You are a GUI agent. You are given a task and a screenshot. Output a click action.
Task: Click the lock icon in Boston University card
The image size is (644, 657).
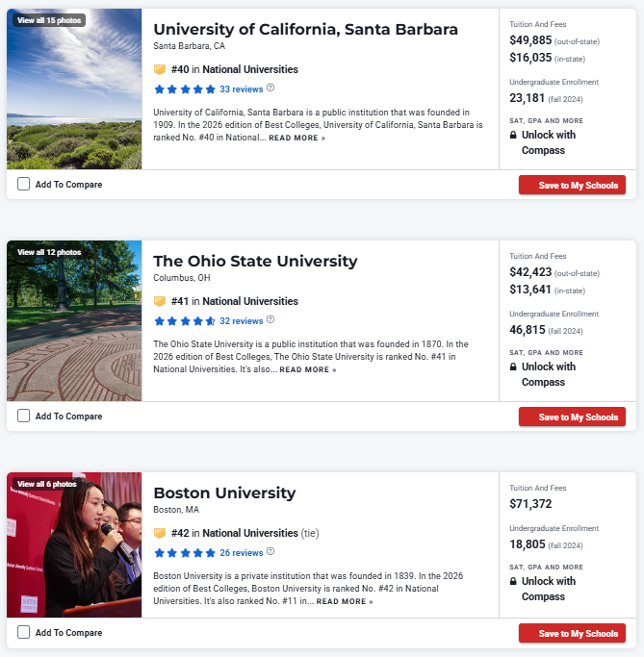(513, 581)
